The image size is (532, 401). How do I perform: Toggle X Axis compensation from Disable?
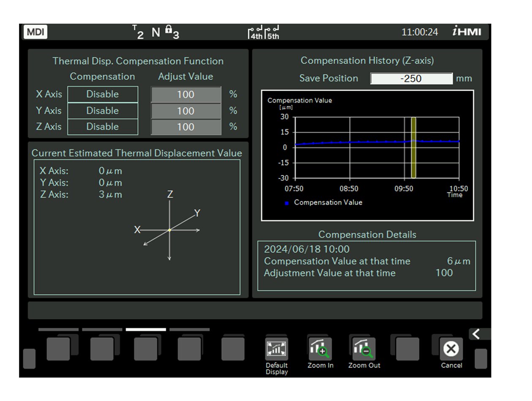[103, 94]
